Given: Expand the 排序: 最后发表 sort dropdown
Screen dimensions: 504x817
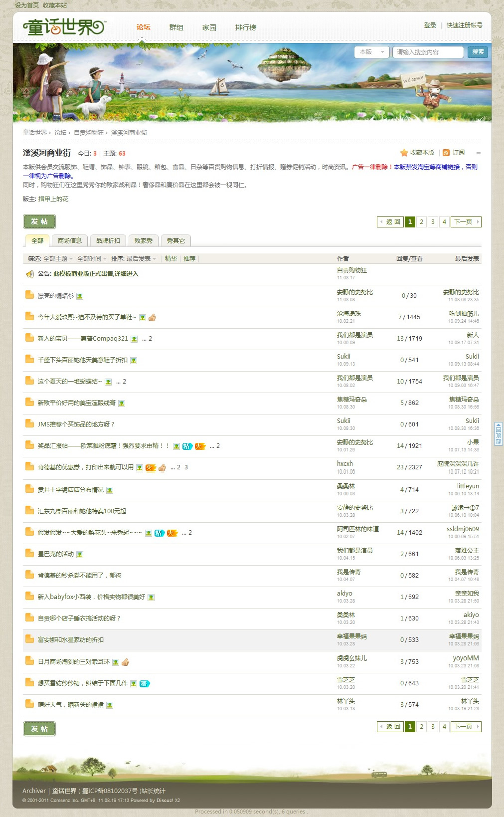Looking at the screenshot, I should [x=133, y=258].
